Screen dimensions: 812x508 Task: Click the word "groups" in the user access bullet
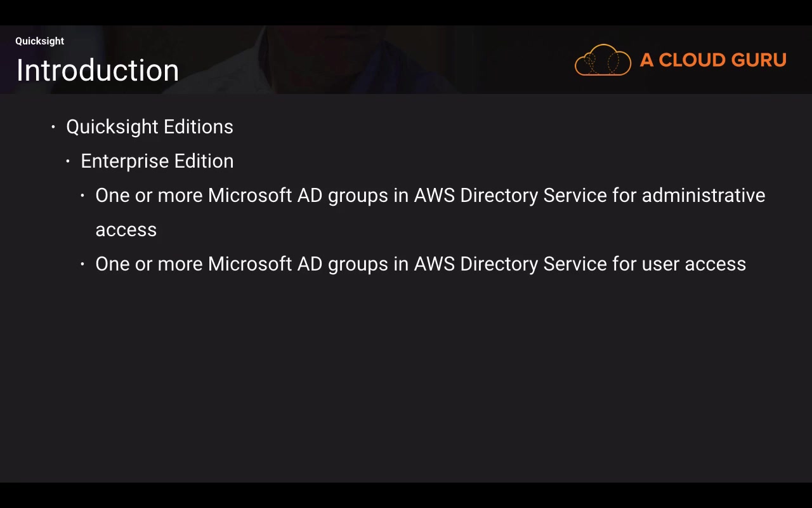pos(358,265)
